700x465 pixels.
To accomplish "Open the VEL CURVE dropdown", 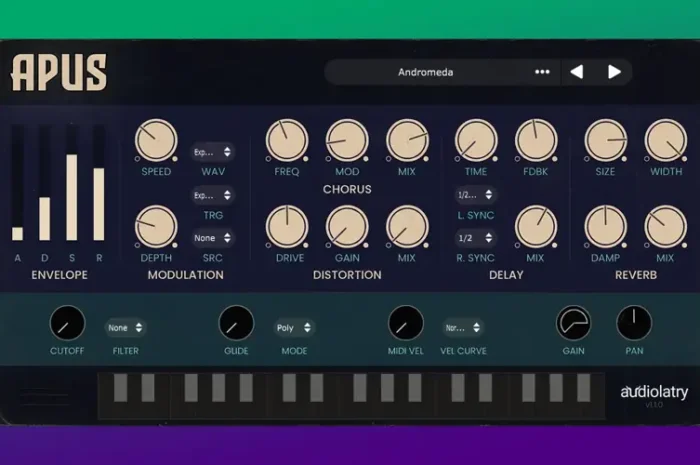I will tap(463, 328).
